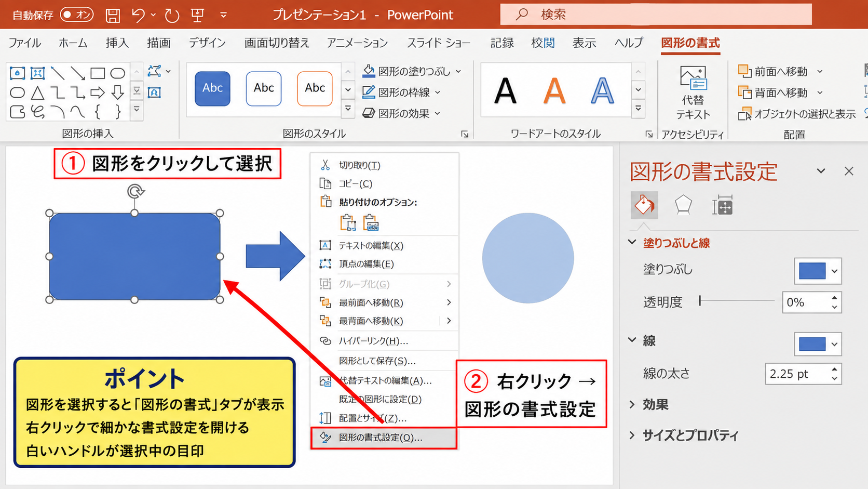The image size is (868, 489).
Task: Click the 透明度 slider track
Action: pos(737,300)
